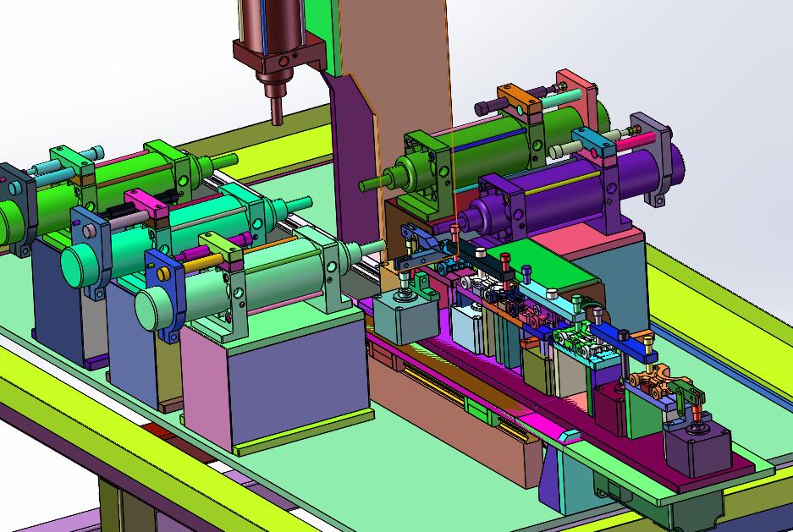Image resolution: width=793 pixels, height=532 pixels.
Task: Select the gray-teal motor block under the brown plate
Action: tap(406, 318)
